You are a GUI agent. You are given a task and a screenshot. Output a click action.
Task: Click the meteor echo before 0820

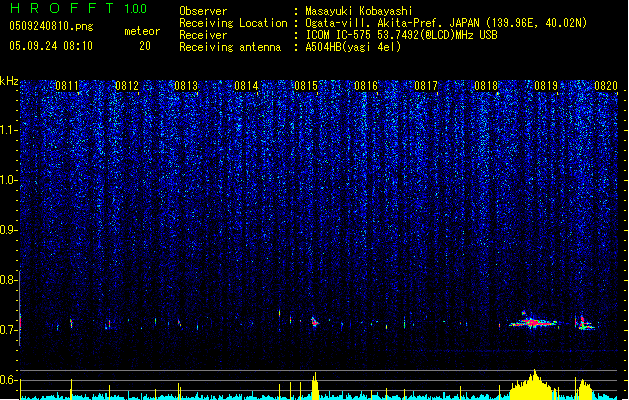point(585,323)
